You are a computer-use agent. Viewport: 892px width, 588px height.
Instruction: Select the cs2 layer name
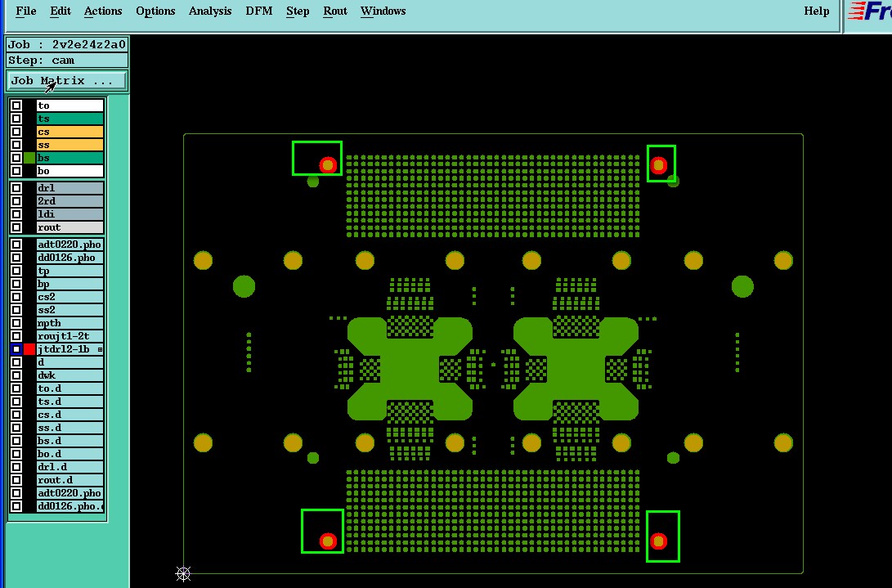pos(70,297)
